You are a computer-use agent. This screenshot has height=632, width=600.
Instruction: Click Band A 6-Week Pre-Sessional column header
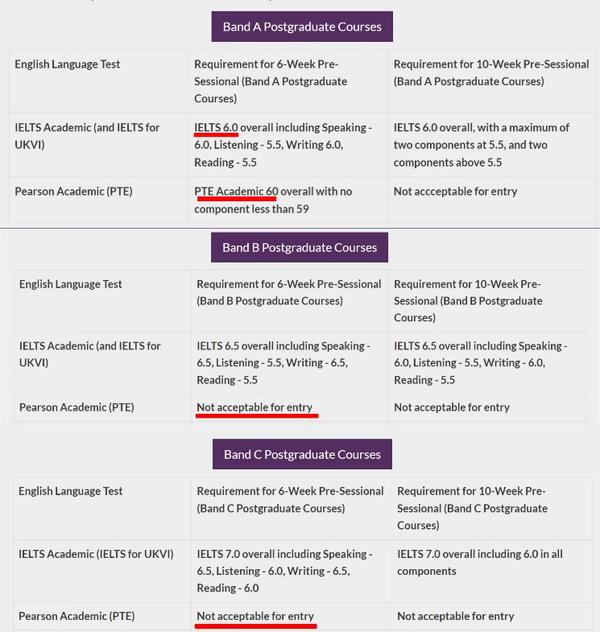265,81
